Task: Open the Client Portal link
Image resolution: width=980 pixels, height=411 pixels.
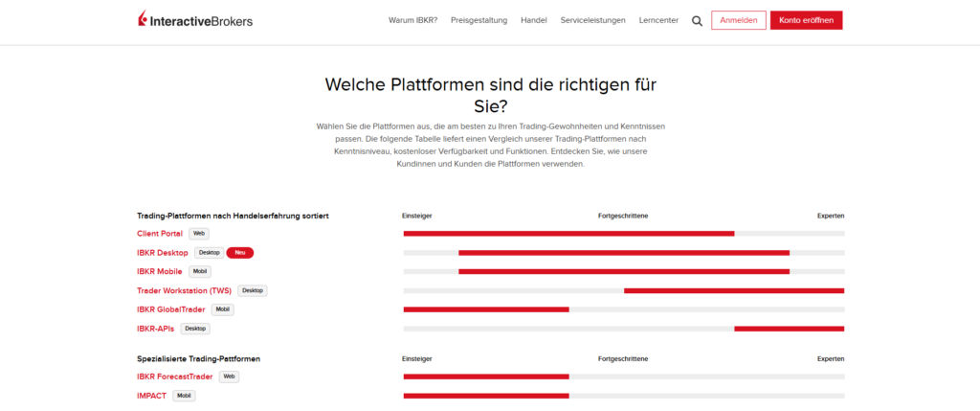Action: click(160, 234)
